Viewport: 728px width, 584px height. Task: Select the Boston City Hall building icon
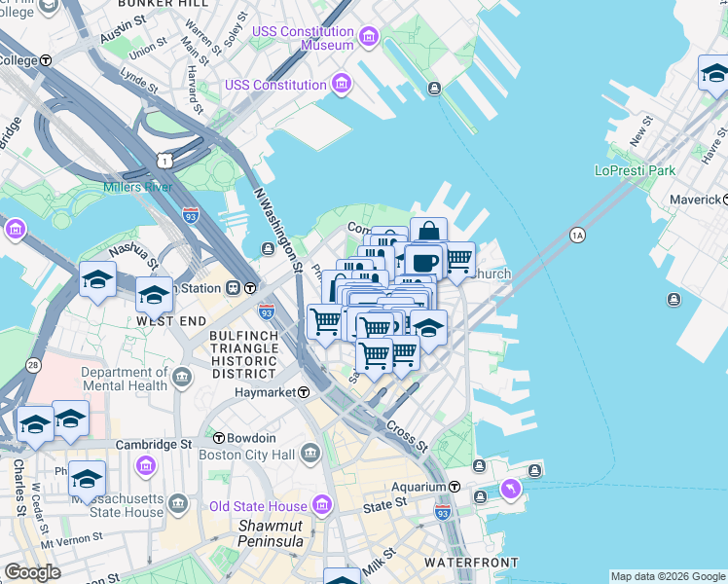point(310,454)
